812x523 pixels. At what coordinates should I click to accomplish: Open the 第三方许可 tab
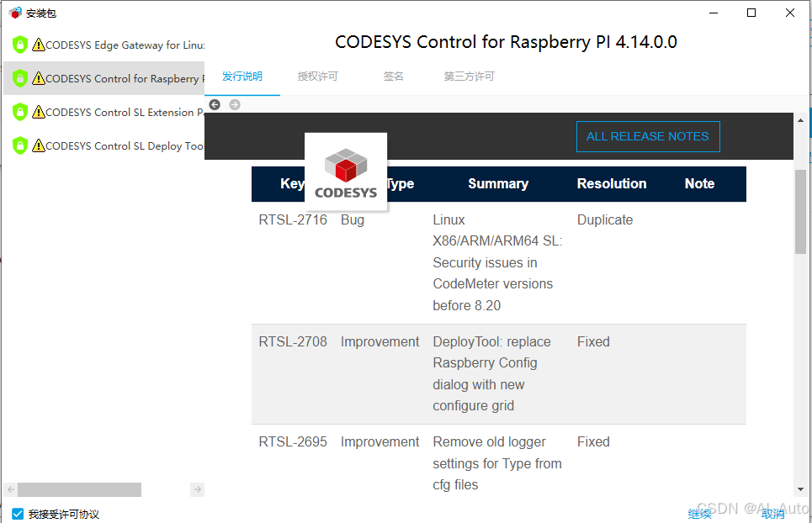(470, 77)
